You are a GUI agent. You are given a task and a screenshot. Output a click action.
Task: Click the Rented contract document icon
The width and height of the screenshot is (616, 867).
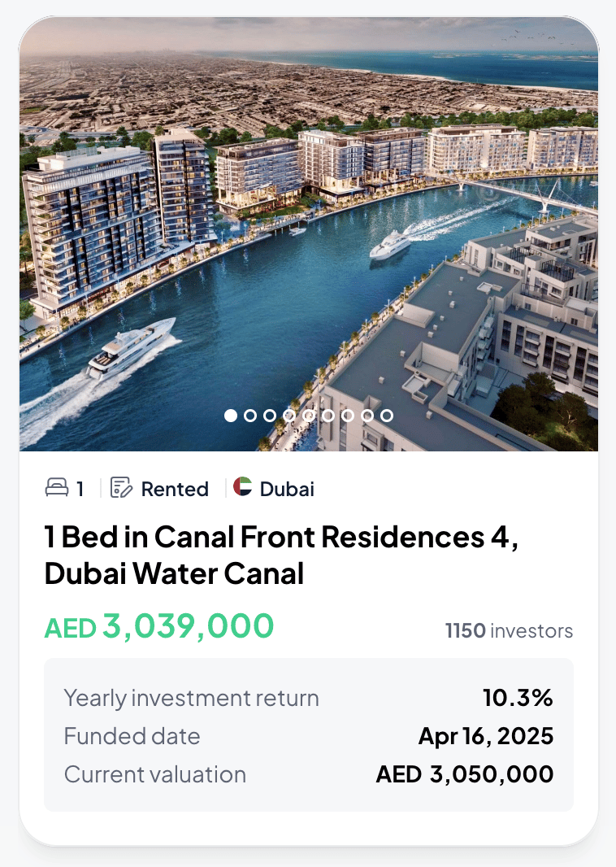coord(121,488)
